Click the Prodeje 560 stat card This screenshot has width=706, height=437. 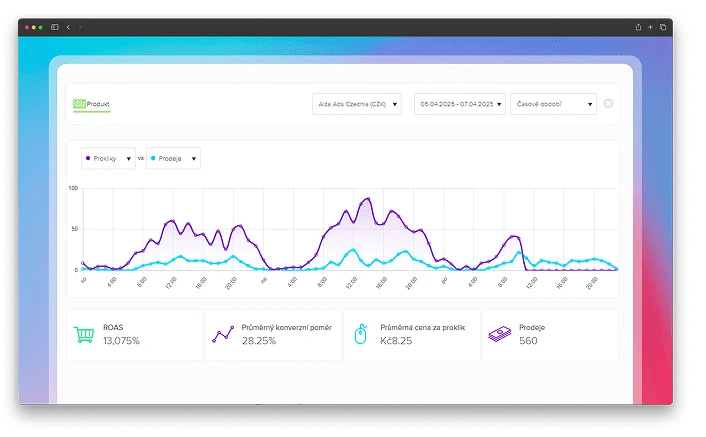pos(551,335)
